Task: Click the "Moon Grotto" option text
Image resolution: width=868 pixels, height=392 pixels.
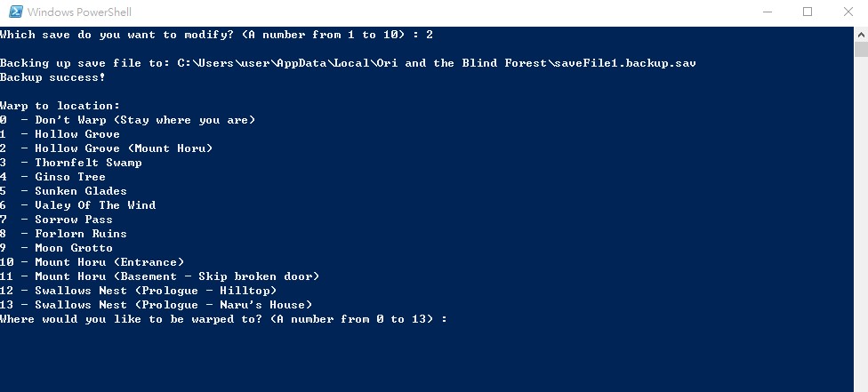Action: coord(74,248)
